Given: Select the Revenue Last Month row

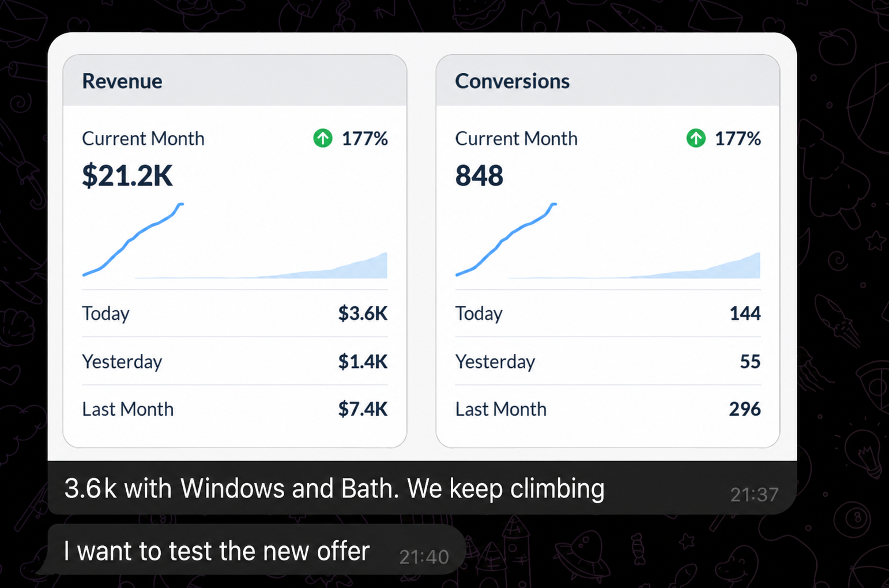Looking at the screenshot, I should pos(235,409).
